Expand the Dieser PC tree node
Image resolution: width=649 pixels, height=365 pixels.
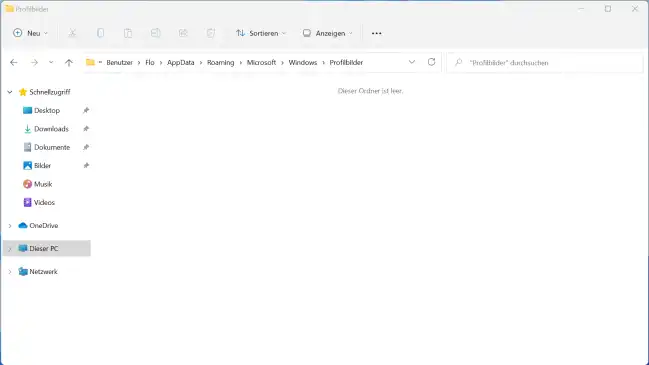pyautogui.click(x=10, y=249)
